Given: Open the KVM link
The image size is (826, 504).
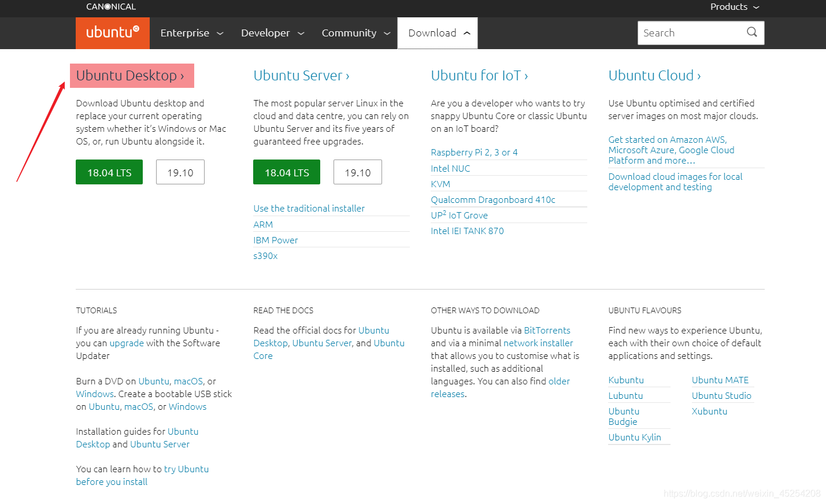Looking at the screenshot, I should tap(440, 184).
